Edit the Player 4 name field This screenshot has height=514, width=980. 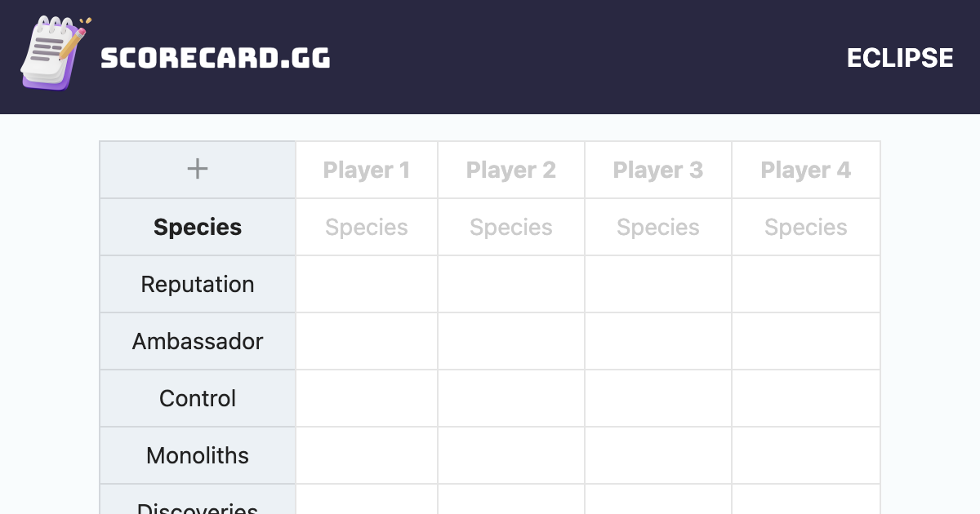coord(806,171)
